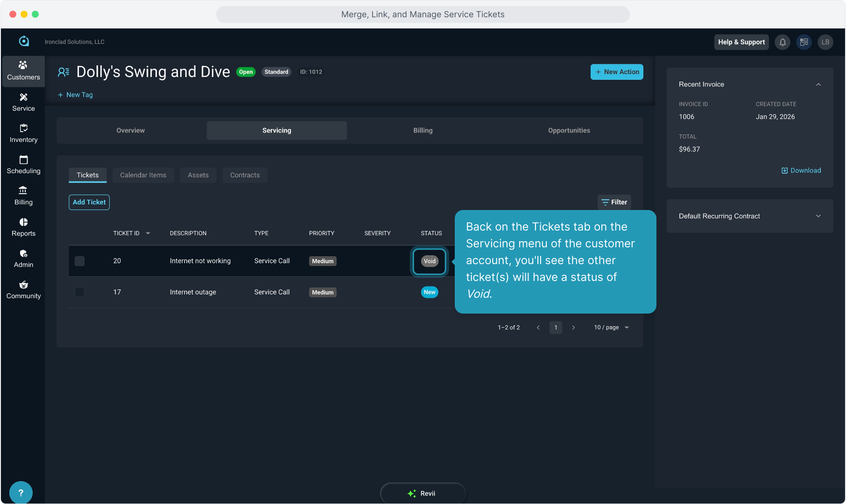Viewport: 846px width, 504px height.
Task: Switch to the Billing tab
Action: coord(423,131)
